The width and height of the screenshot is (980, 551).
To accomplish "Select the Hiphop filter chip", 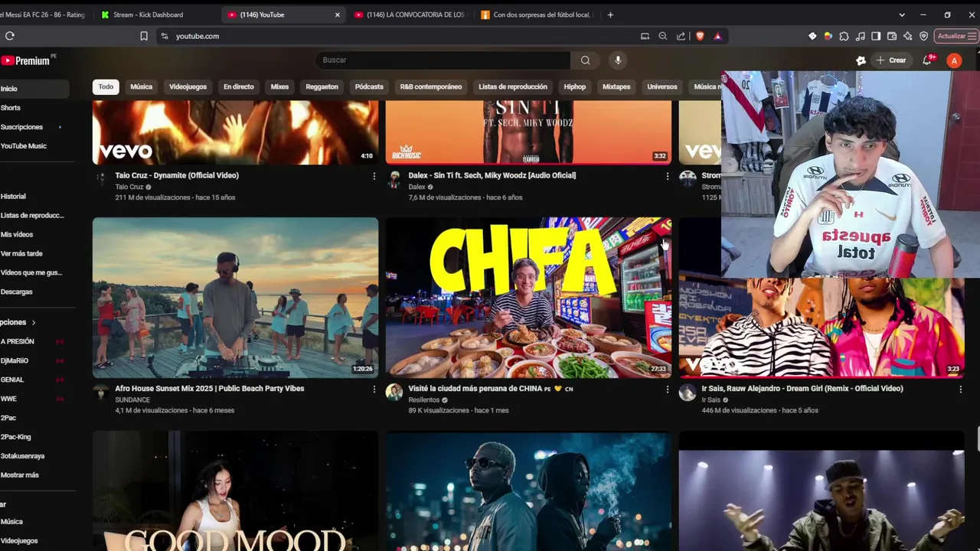I will click(x=575, y=86).
